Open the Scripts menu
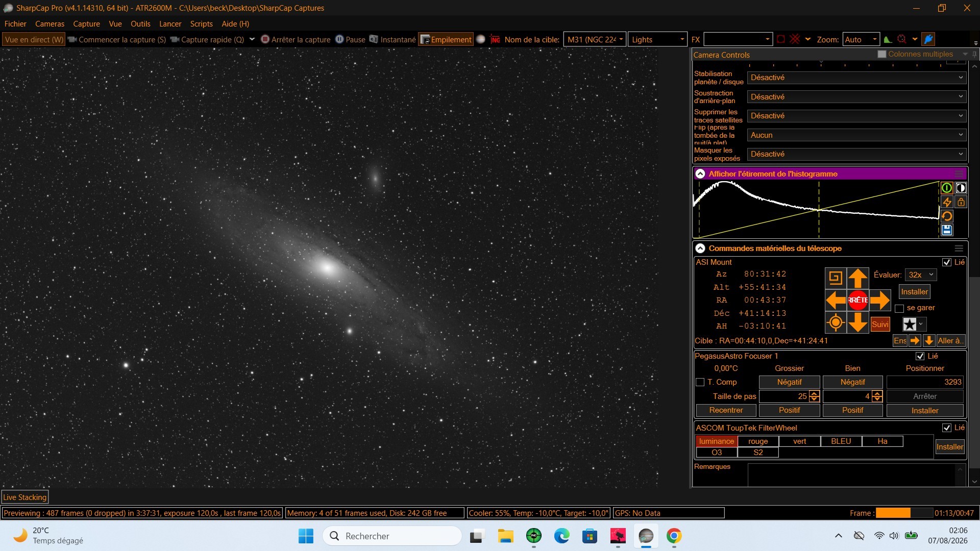This screenshot has height=551, width=980. (201, 24)
